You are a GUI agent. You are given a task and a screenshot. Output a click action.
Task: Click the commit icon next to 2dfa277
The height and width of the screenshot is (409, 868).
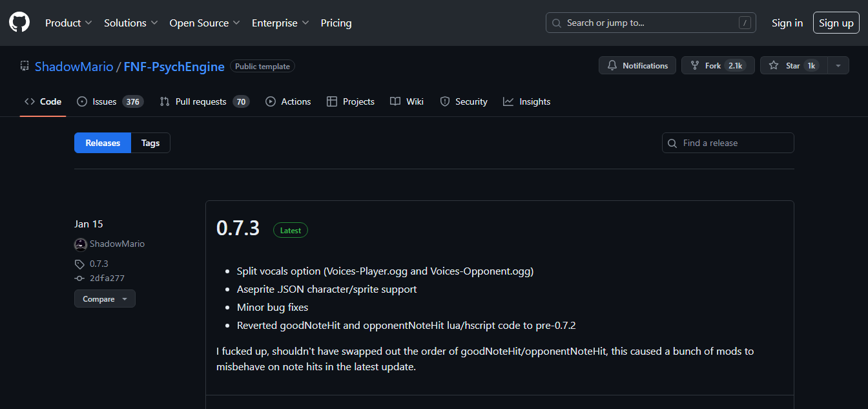click(x=79, y=278)
